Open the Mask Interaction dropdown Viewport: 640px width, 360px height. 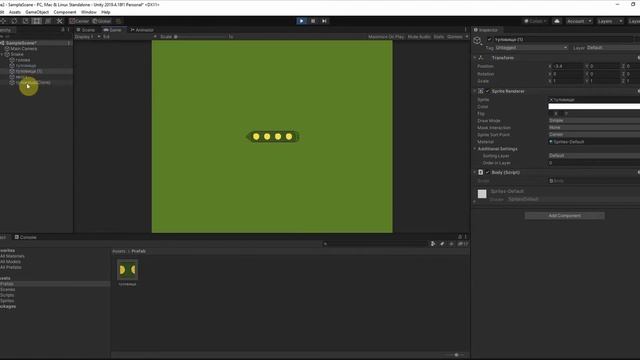tap(594, 127)
